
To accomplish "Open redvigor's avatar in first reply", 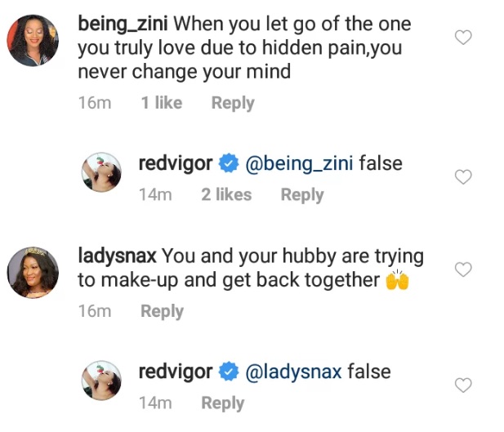I will (102, 174).
